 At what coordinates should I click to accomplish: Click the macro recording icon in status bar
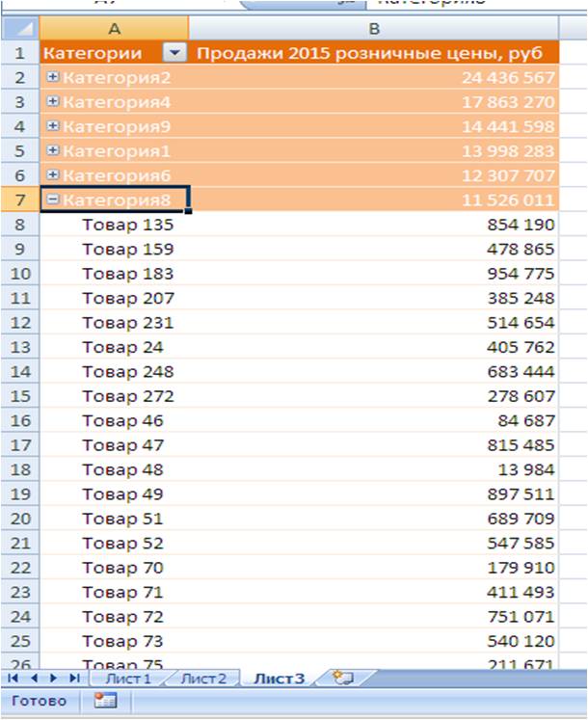104,701
